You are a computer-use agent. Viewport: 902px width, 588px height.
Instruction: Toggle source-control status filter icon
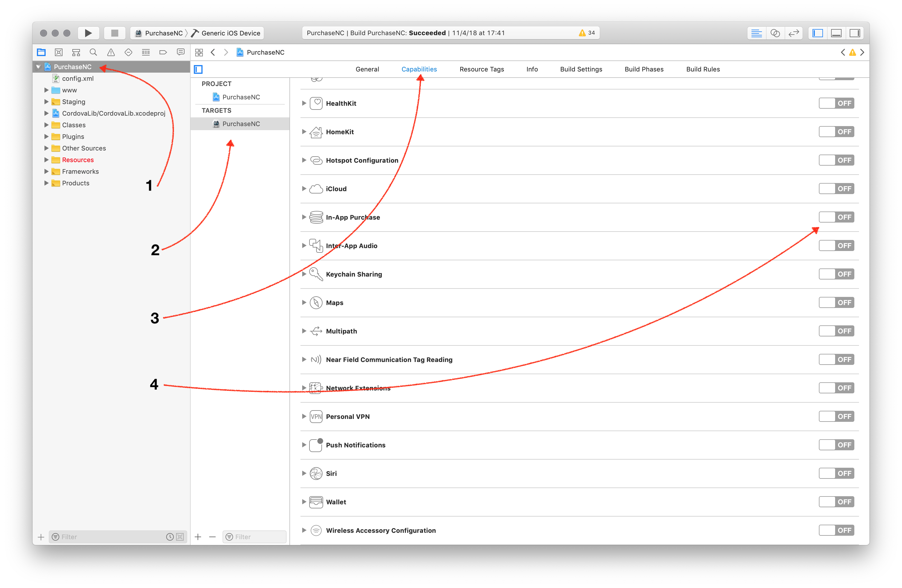coord(180,537)
